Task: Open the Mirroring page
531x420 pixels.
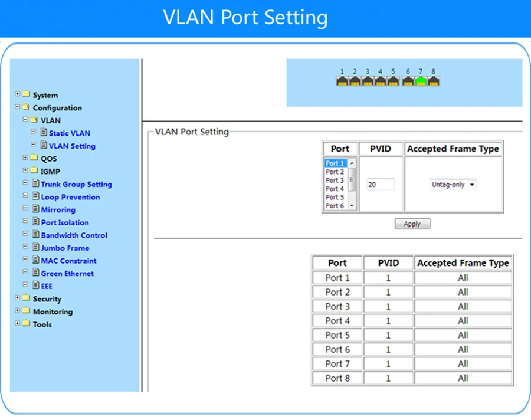Action: tap(58, 210)
